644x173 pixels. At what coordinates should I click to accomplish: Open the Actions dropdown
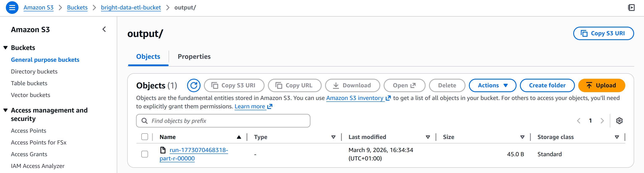point(492,85)
